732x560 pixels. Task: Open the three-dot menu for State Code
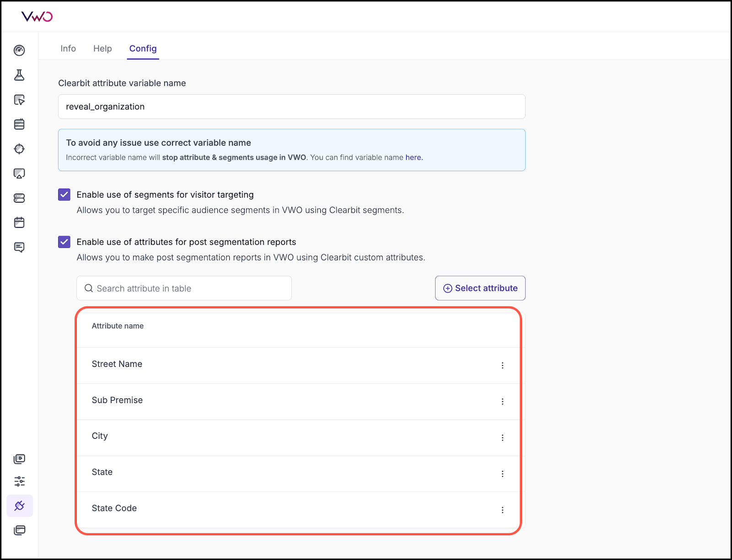(502, 510)
